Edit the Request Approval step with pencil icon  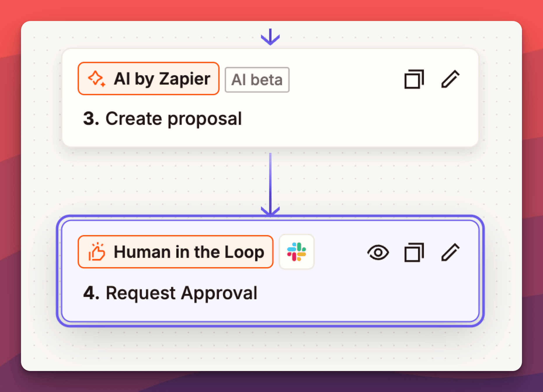[x=450, y=252]
